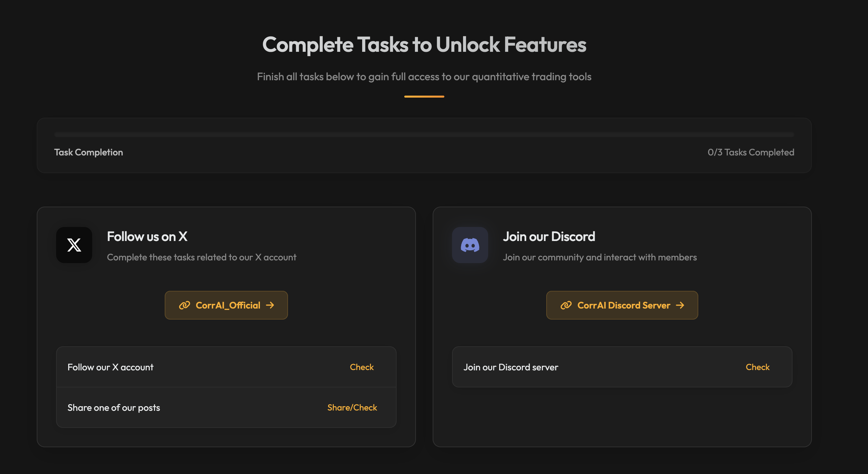Check the Follow our X account task

tap(361, 367)
